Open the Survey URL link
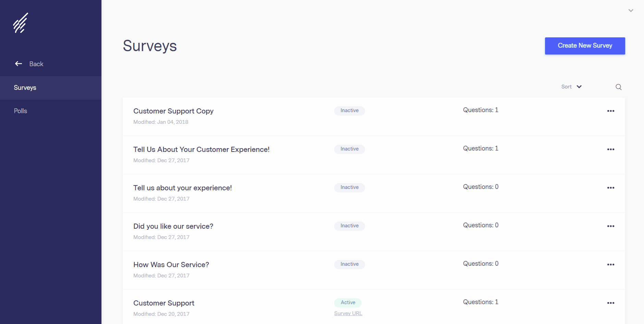 point(348,313)
